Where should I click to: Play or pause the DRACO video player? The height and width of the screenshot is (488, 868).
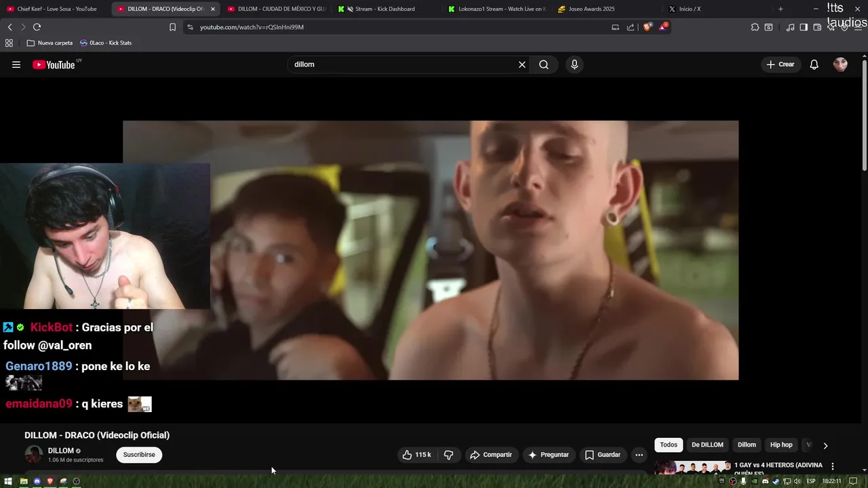pyautogui.click(x=431, y=250)
